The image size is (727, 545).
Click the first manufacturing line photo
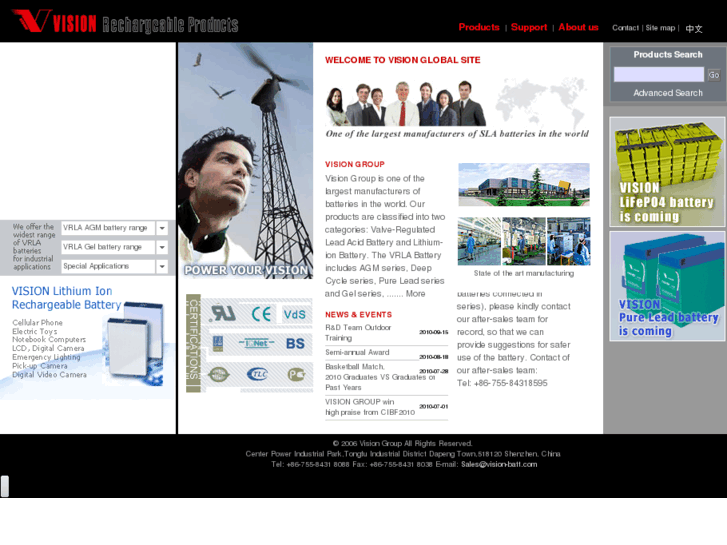tap(479, 241)
